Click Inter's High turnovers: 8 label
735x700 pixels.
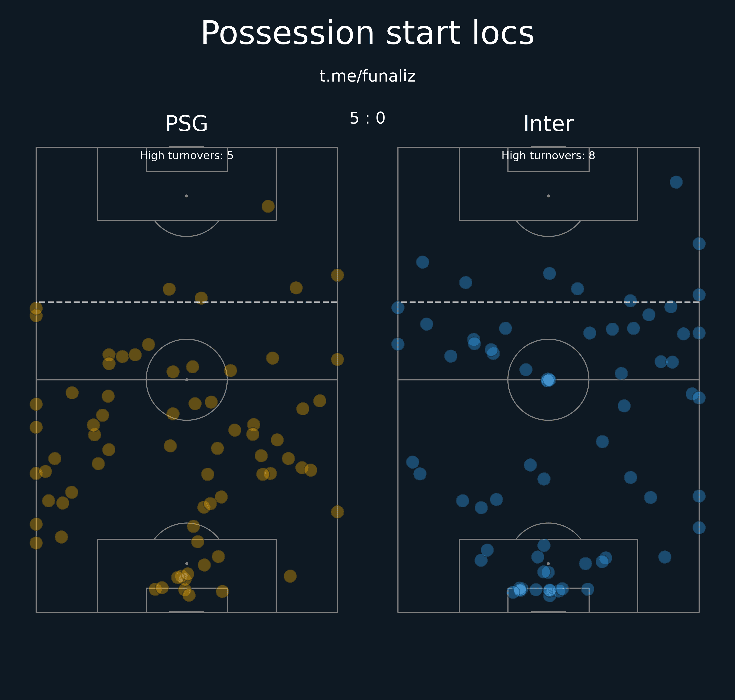548,156
